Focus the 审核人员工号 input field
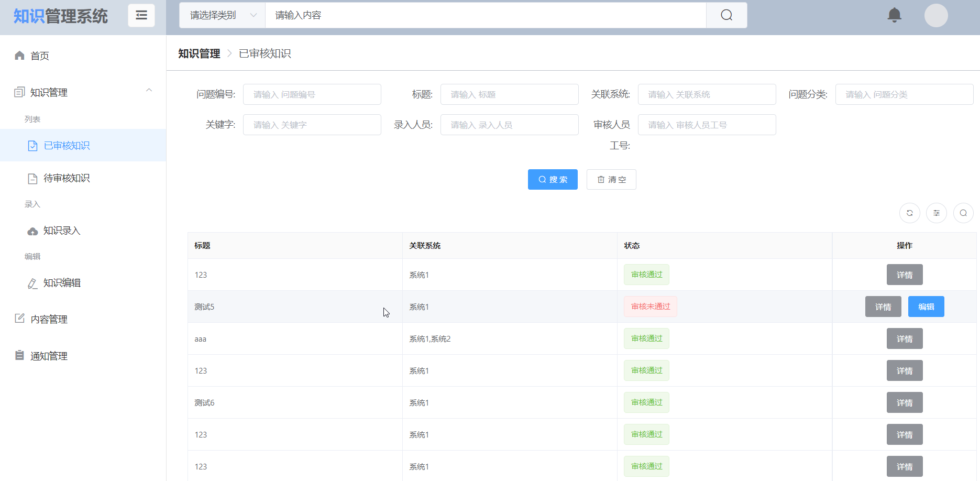The image size is (980, 481). pos(707,125)
